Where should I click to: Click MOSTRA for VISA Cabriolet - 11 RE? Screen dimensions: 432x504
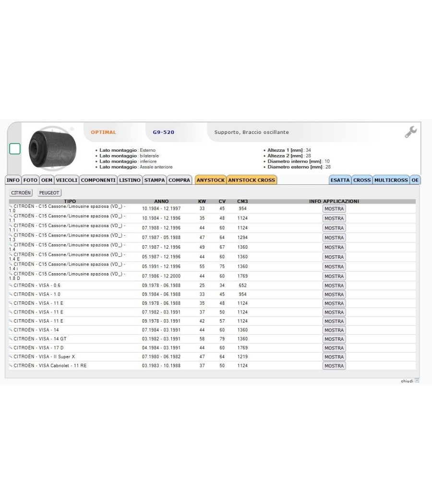point(334,366)
